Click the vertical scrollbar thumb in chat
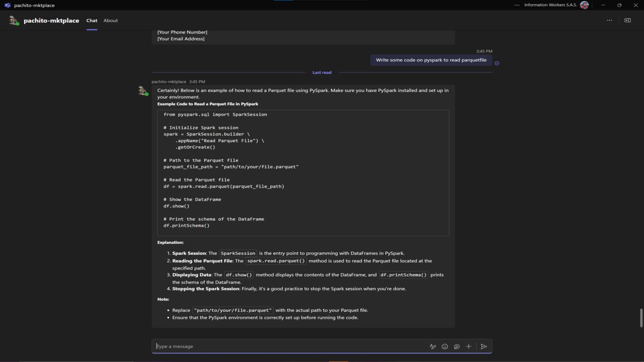 click(641, 318)
